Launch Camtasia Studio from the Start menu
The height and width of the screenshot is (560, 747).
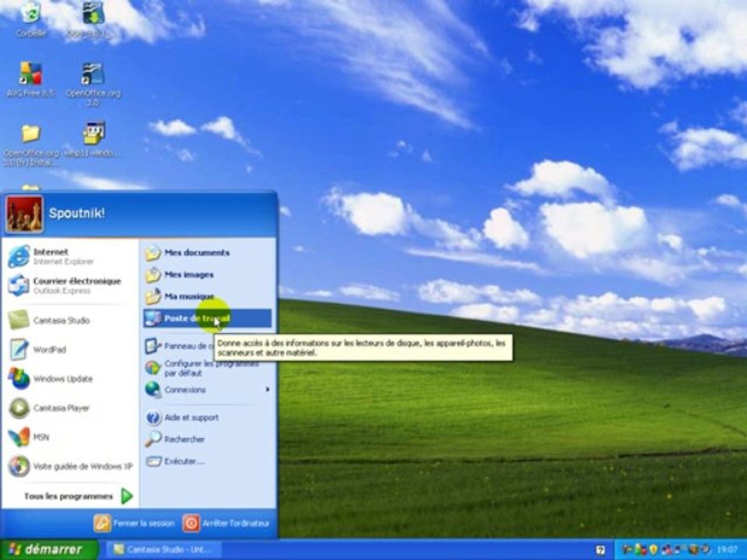(69, 320)
